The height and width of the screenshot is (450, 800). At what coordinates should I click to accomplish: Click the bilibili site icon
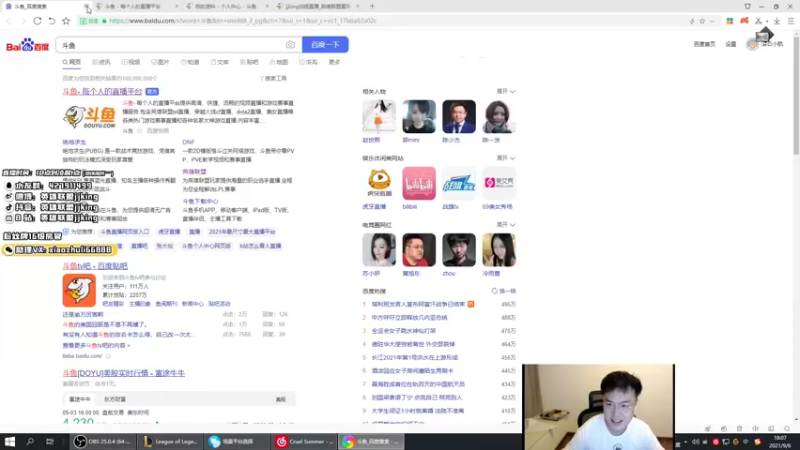pyautogui.click(x=419, y=183)
